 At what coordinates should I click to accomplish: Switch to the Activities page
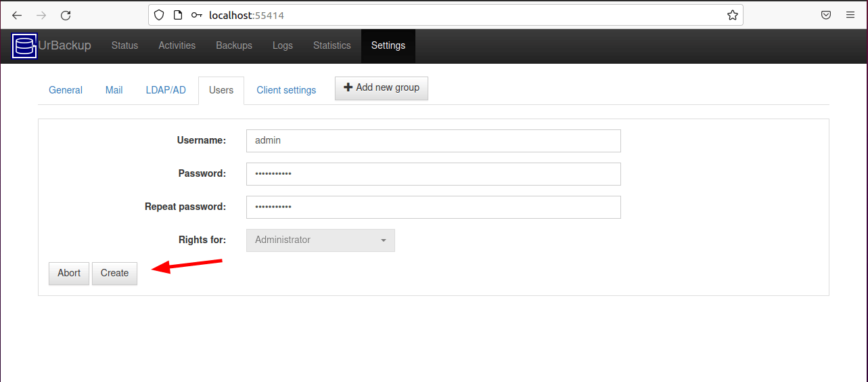click(177, 46)
